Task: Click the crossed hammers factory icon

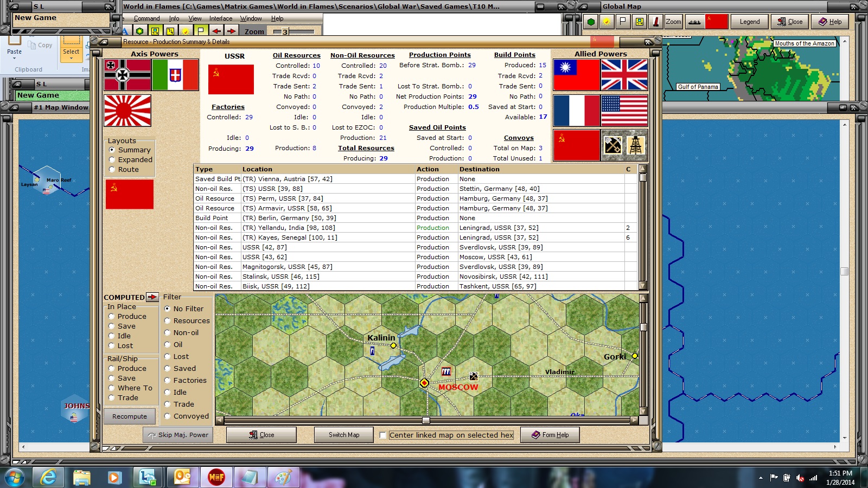Action: point(612,145)
